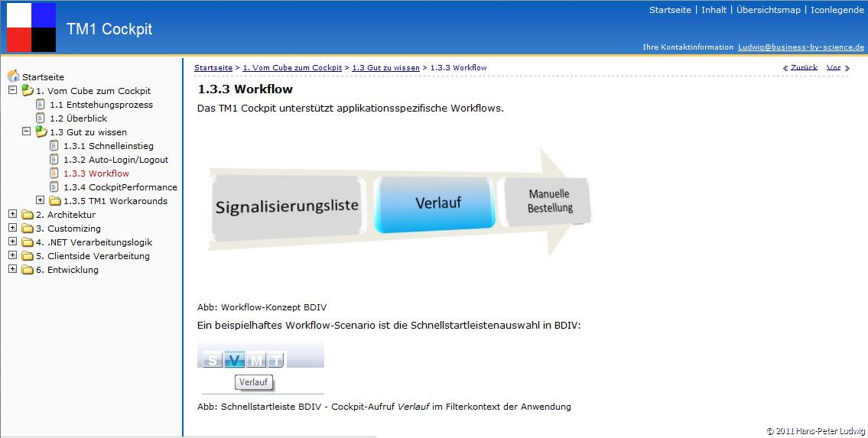Click the T quick-launch button in the image
This screenshot has width=868, height=438.
(x=275, y=361)
